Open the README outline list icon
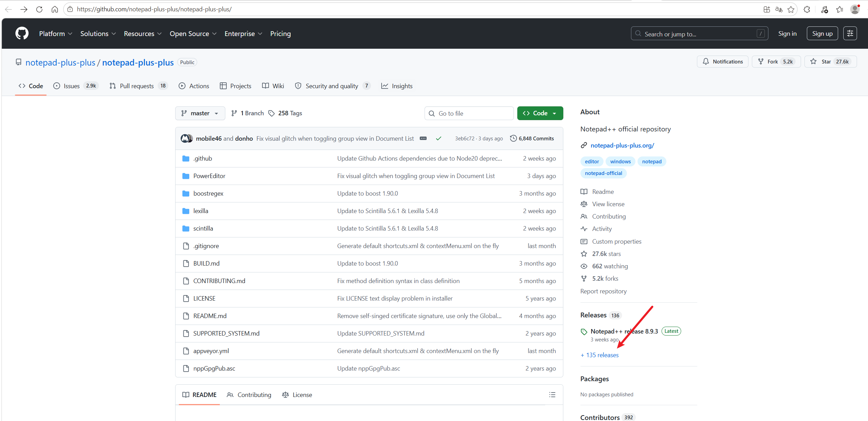The image size is (868, 421). [x=552, y=395]
